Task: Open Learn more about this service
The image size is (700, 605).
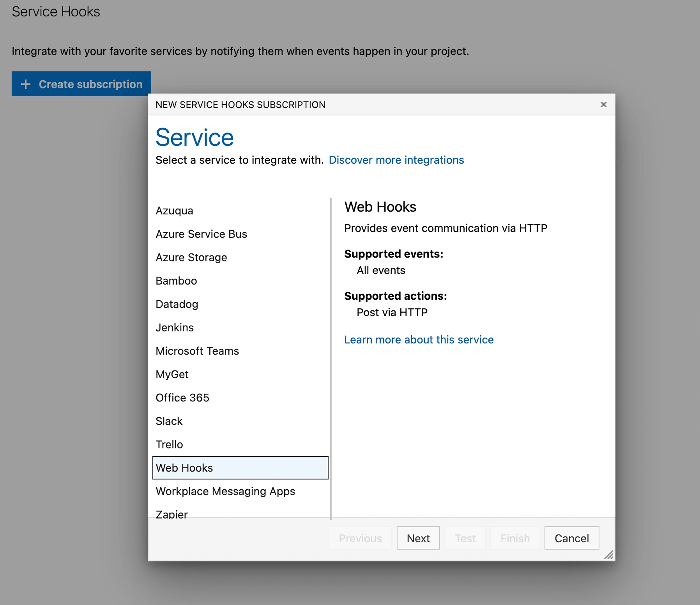Action: (x=419, y=339)
